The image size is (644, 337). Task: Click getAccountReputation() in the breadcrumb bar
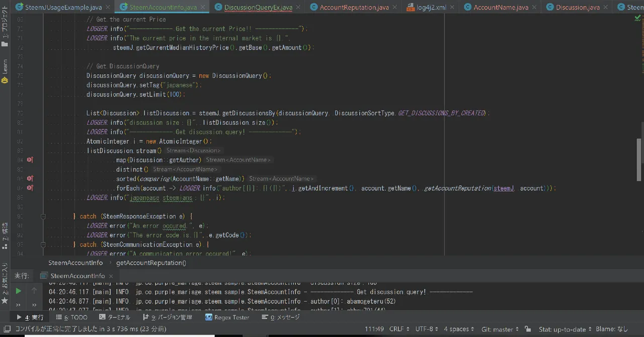tap(151, 263)
